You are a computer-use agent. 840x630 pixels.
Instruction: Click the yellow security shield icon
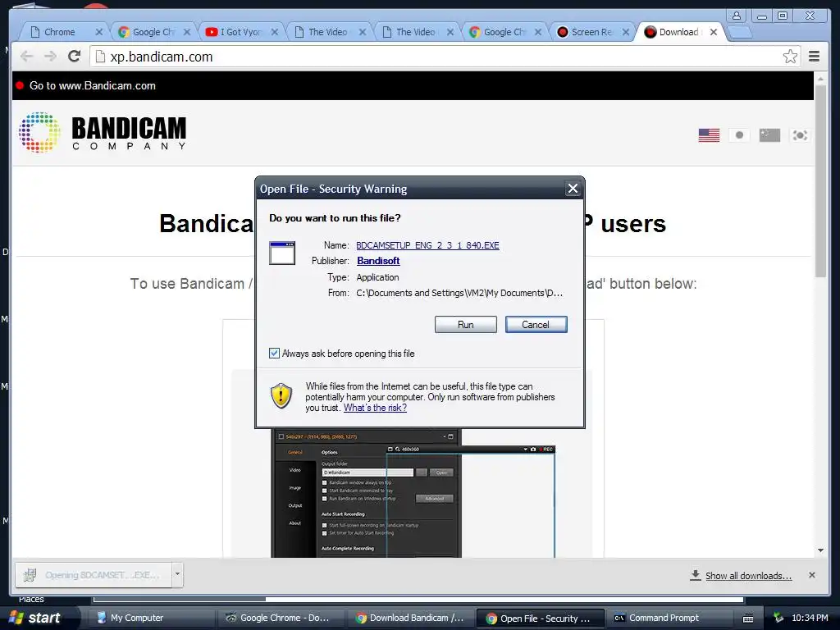(281, 396)
